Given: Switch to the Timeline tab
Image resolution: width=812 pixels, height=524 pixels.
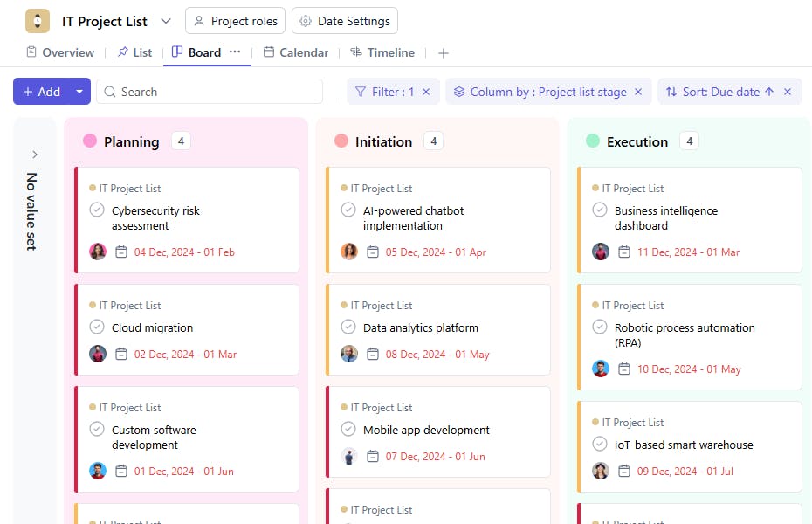Looking at the screenshot, I should [x=382, y=52].
